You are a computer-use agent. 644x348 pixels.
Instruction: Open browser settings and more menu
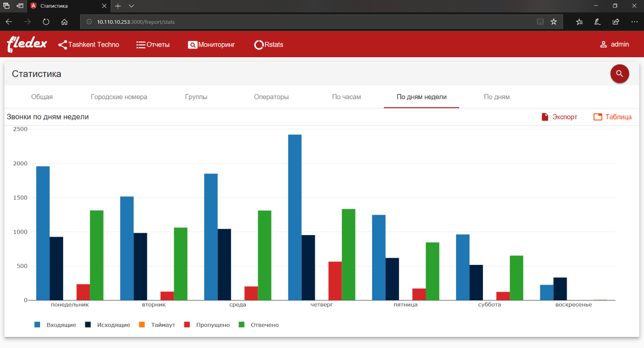634,22
